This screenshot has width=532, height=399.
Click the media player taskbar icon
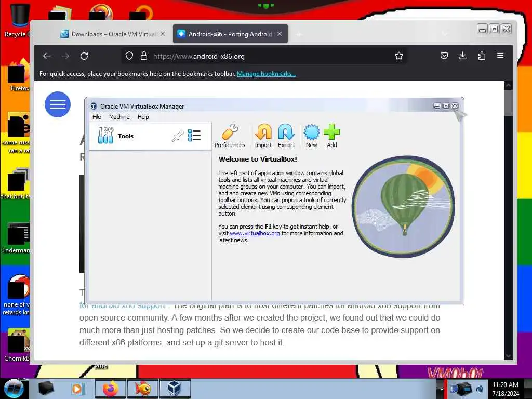pyautogui.click(x=77, y=389)
